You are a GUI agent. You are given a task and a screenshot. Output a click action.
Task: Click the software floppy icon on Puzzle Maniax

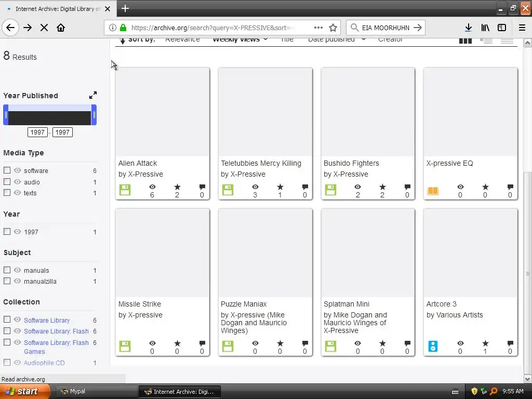(228, 347)
